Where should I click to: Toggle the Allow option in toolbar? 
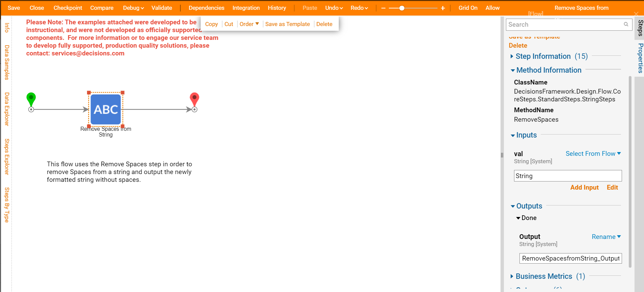(492, 8)
